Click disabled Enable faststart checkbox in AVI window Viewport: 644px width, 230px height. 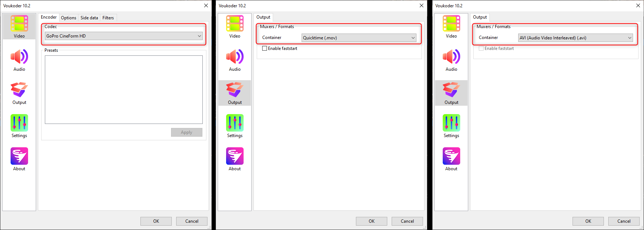click(x=481, y=48)
